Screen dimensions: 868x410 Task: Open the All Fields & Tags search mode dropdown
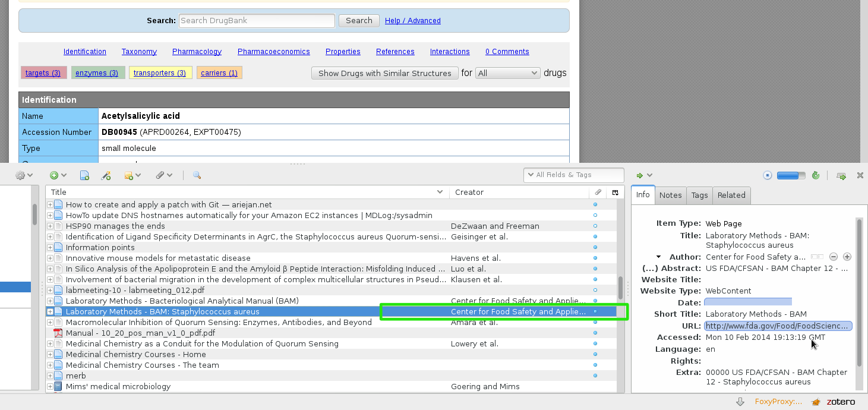tap(532, 175)
